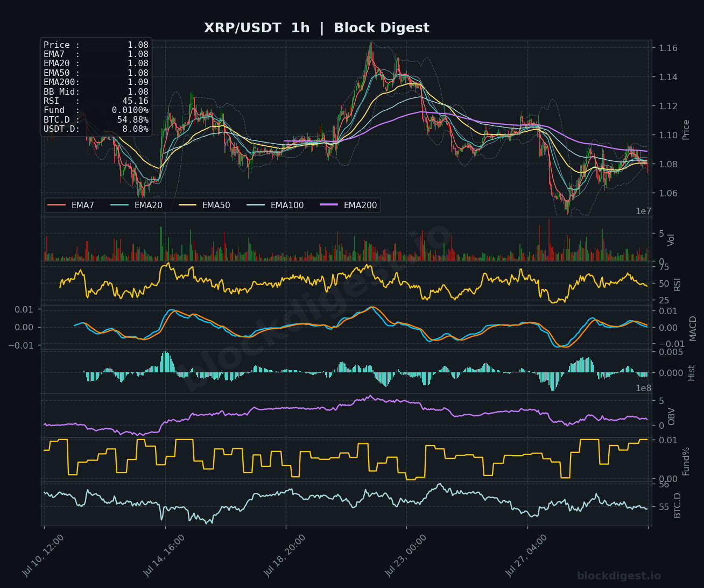The width and height of the screenshot is (704, 588).
Task: Click the RSI axis value 75
Action: (x=664, y=267)
